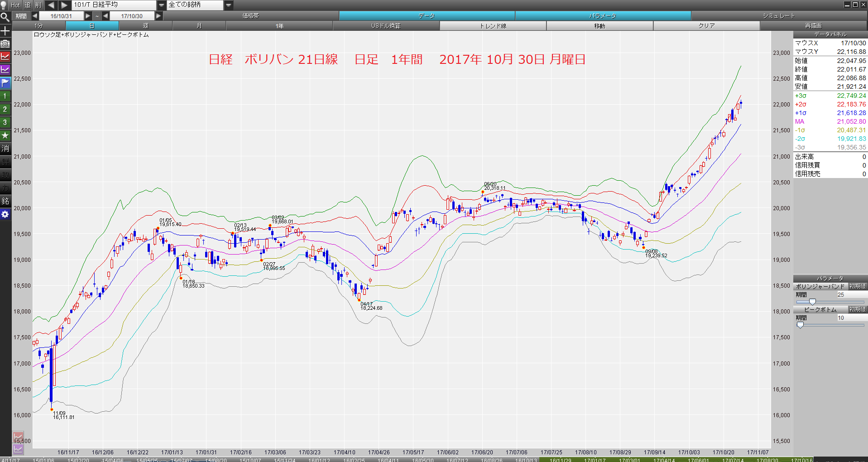Select the 週 weekly timeframe
Image resolution: width=868 pixels, height=462 pixels.
click(145, 26)
